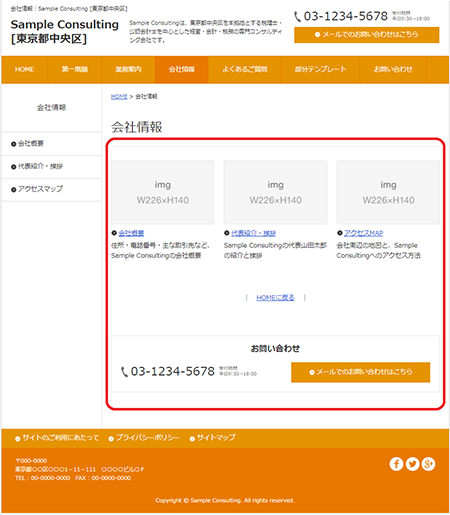Image resolution: width=450 pixels, height=515 pixels.
Task: Click the bullet icon next to 代表紹介・挨拶 in the sidebar
Action: 13,167
